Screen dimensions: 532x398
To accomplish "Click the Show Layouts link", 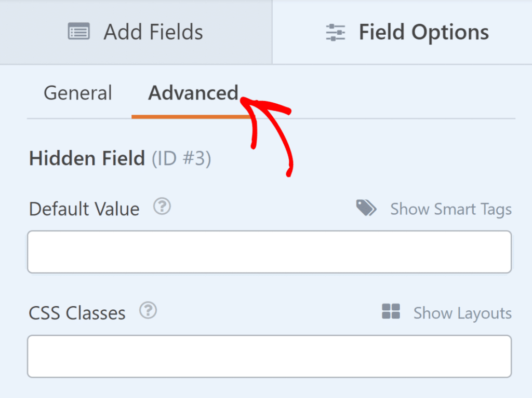I will click(x=462, y=312).
